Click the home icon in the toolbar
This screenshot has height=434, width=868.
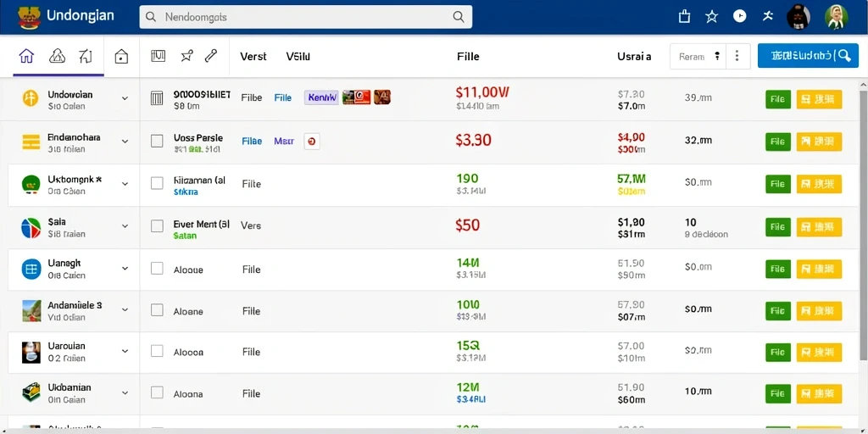[x=26, y=56]
